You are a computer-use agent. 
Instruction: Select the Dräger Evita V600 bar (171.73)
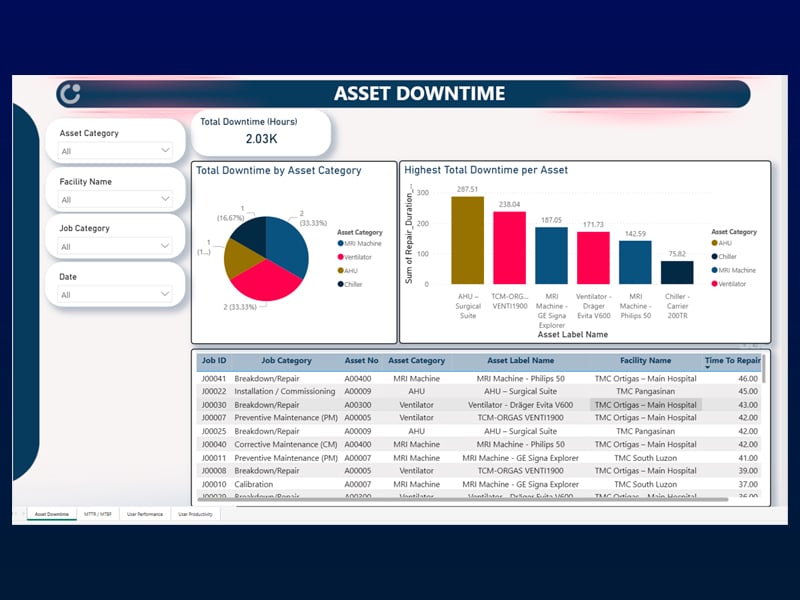coord(593,258)
